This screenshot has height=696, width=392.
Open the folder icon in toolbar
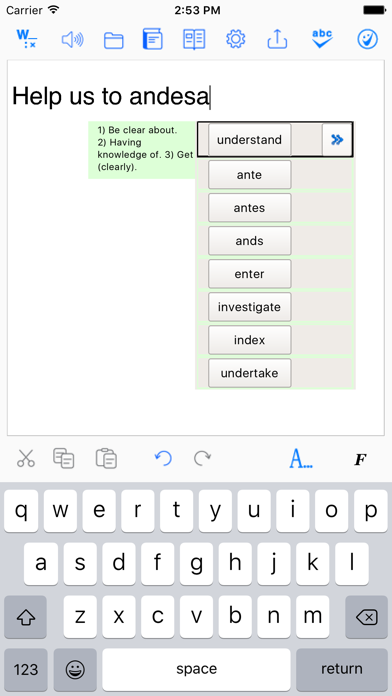pyautogui.click(x=113, y=40)
